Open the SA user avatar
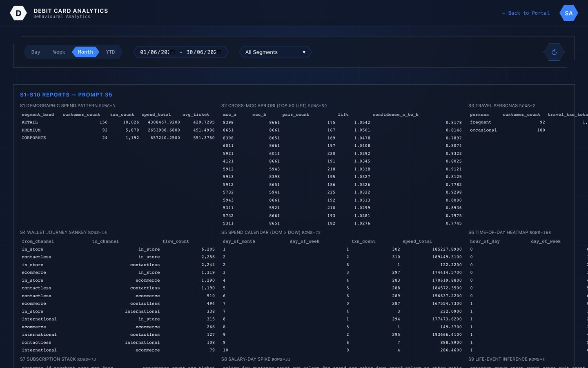This screenshot has width=588, height=368. point(569,13)
